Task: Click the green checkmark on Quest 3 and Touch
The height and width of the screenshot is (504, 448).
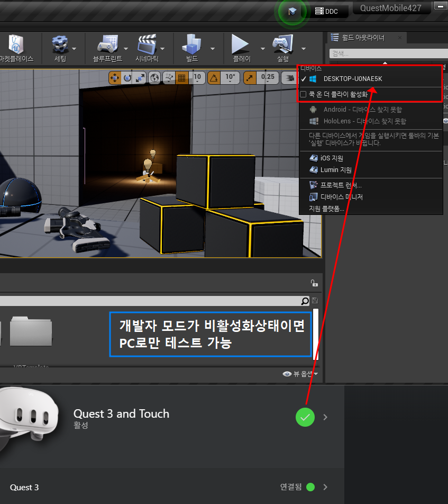Action: click(x=305, y=417)
